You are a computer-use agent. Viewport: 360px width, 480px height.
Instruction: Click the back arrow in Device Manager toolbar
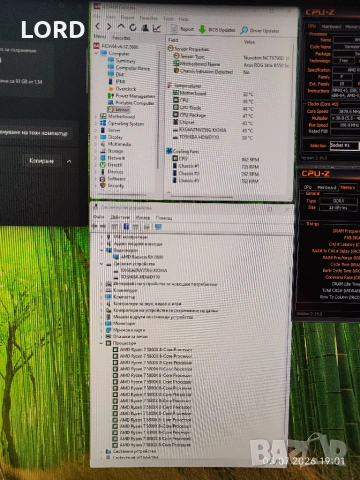[95, 226]
